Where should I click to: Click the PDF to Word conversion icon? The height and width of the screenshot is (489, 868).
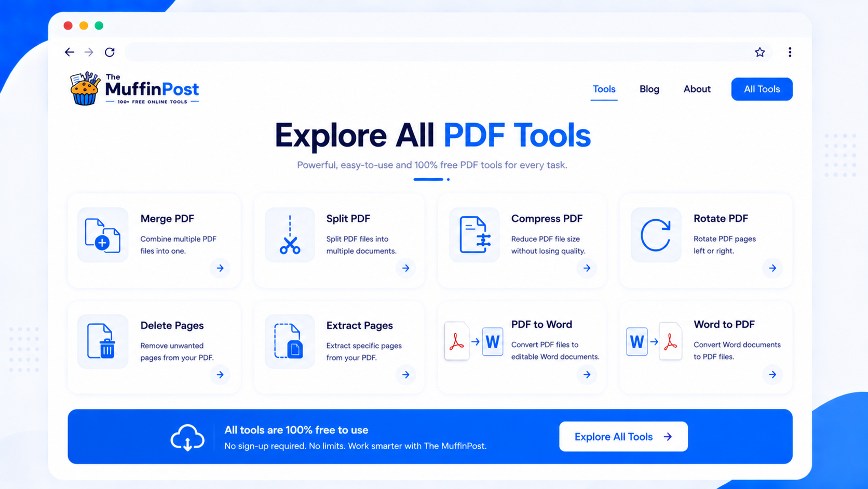(474, 341)
